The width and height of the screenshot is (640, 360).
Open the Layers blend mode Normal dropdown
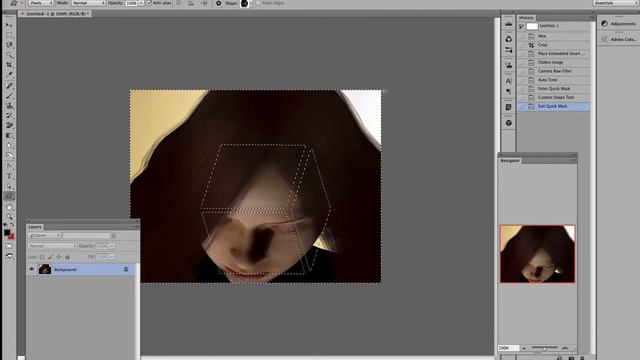pyautogui.click(x=52, y=246)
